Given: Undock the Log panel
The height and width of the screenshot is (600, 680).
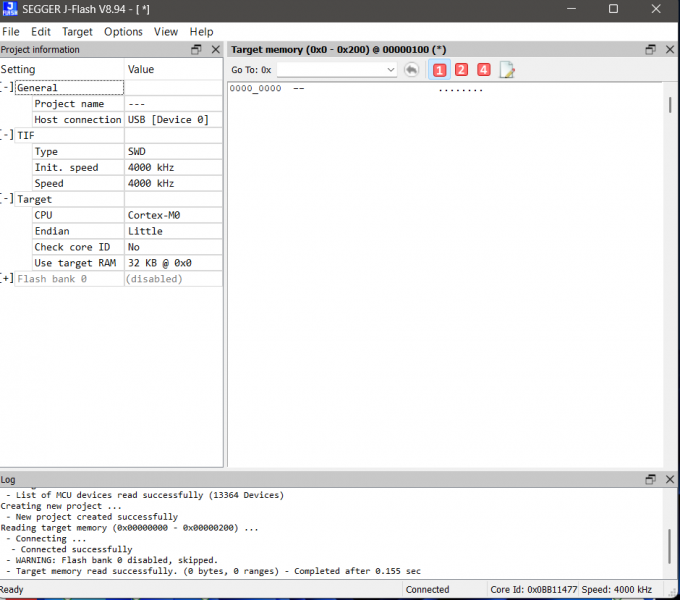Looking at the screenshot, I should [650, 480].
